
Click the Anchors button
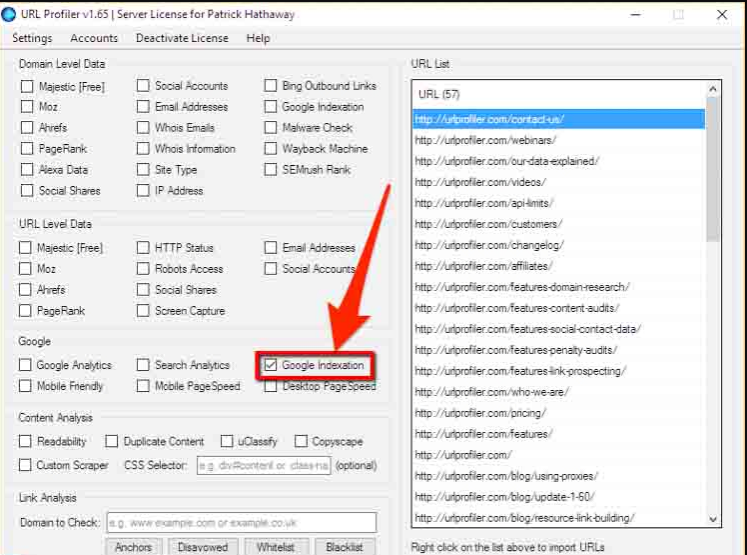[x=133, y=547]
